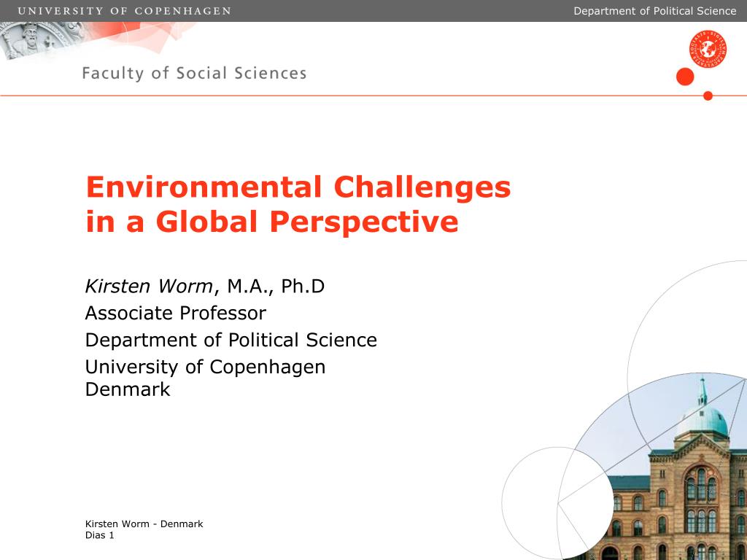Click the 'Associate Professor' line
Image resolution: width=747 pixels, height=560 pixels.
175,314
